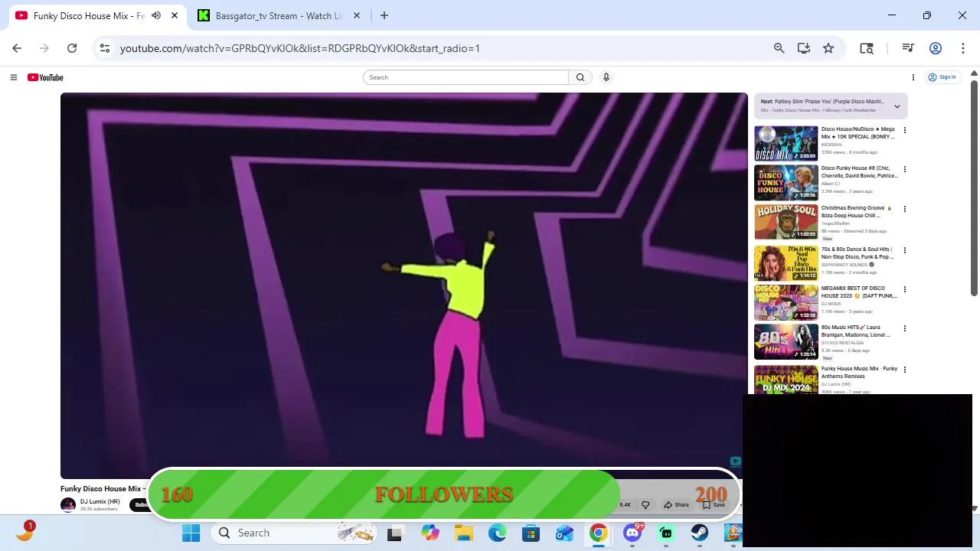Open options menu for 80s Music HITS video
The height and width of the screenshot is (551, 980).
904,328
